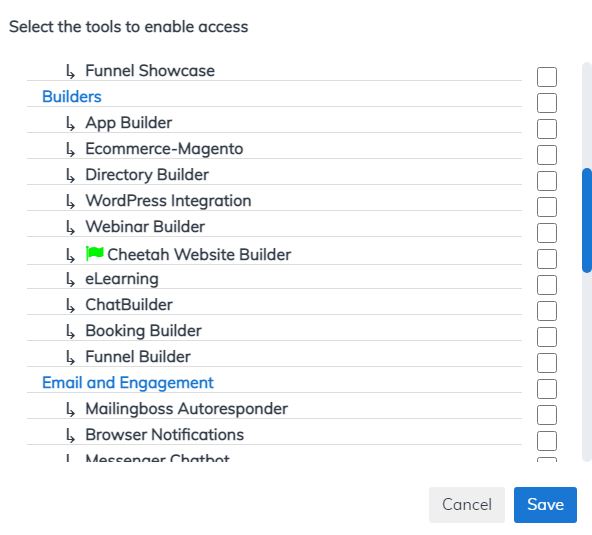This screenshot has height=535, width=592.
Task: Click the green flag icon beside Cheetah Website Builder
Action: click(x=95, y=253)
